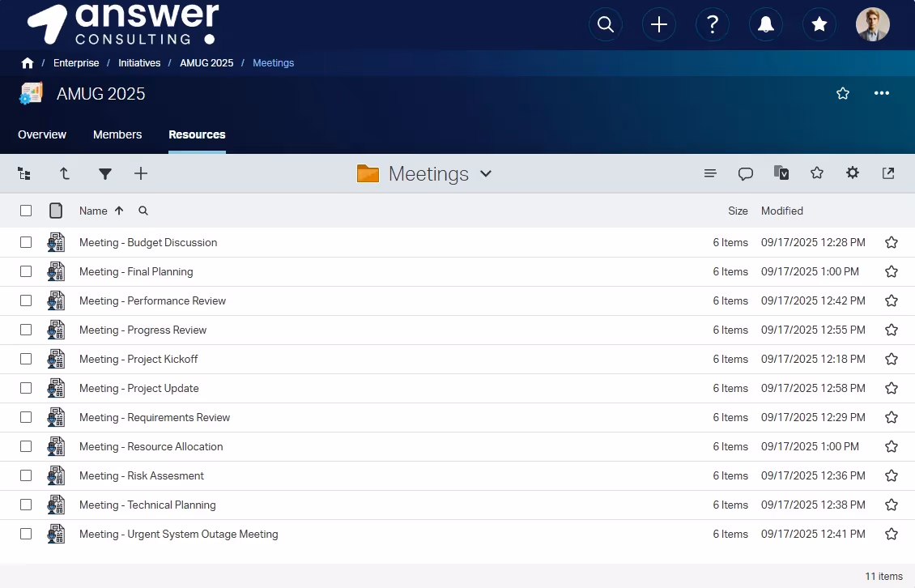Check the Meeting - Resource Allocation checkbox

(26, 447)
